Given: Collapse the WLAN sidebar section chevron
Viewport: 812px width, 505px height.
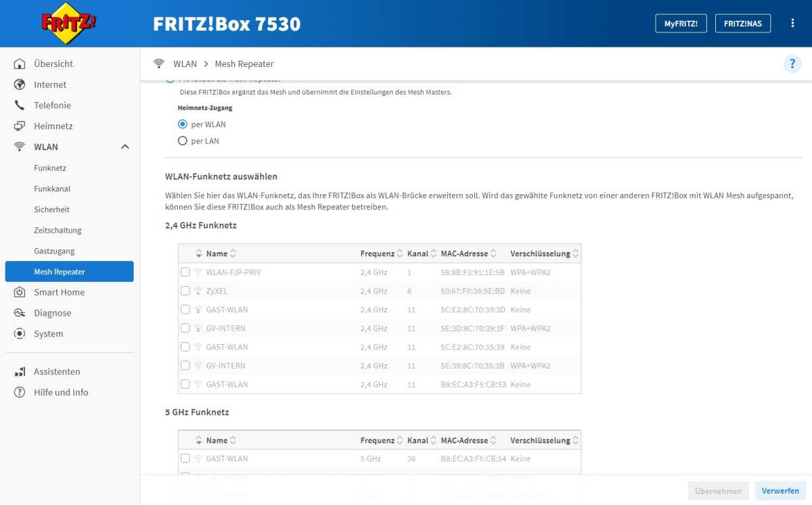Looking at the screenshot, I should (x=125, y=147).
